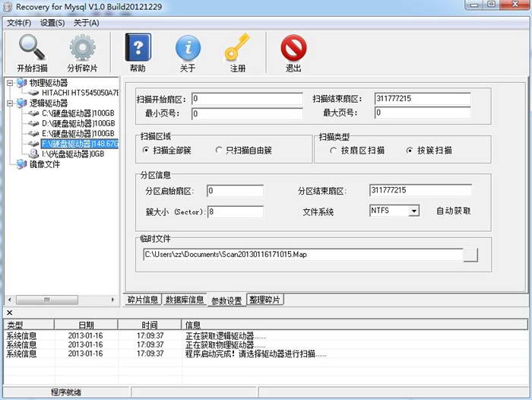Click the 退出 stop-sign icon

tap(293, 48)
